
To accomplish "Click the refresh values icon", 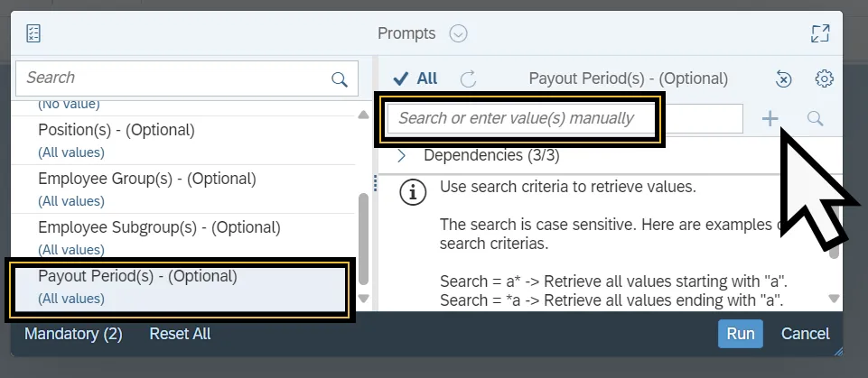I will click(468, 78).
